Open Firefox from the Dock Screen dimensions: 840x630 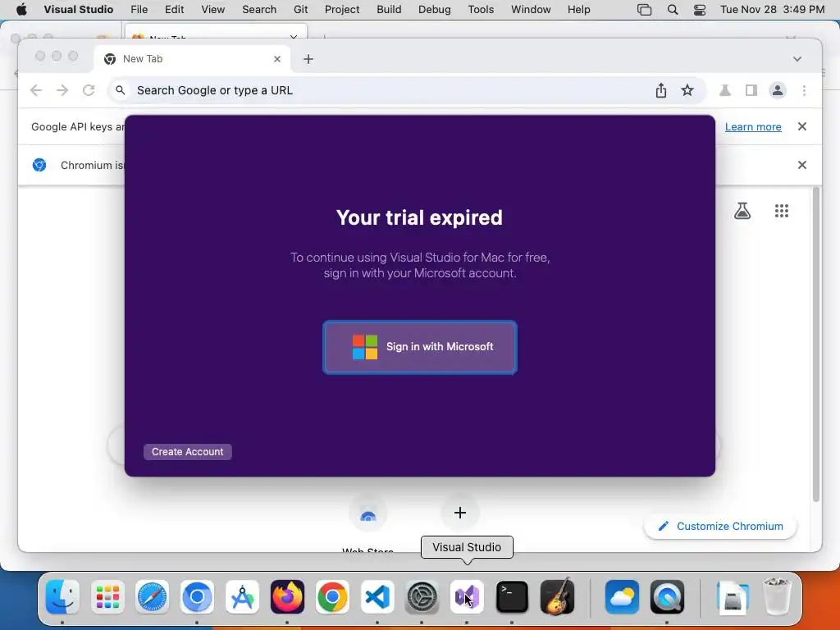coord(287,597)
